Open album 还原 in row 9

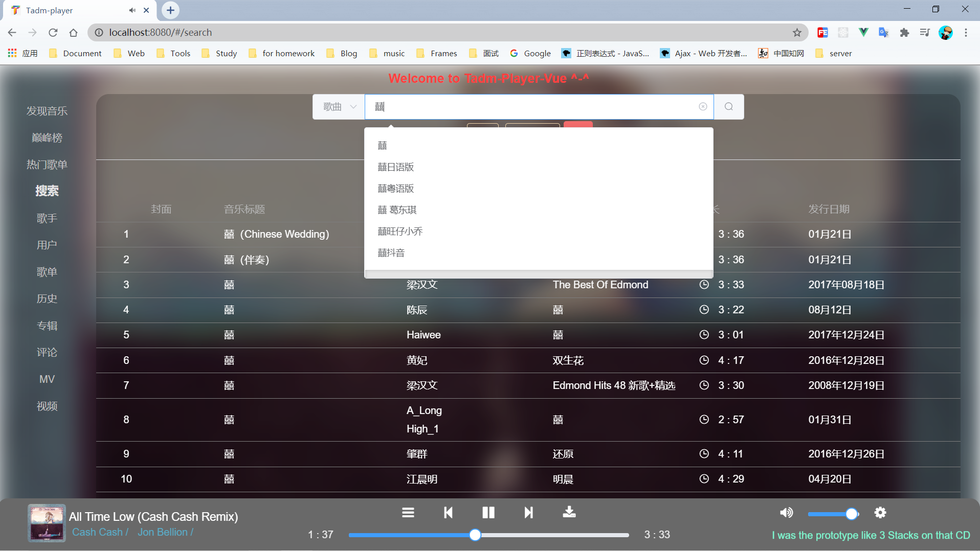point(563,454)
